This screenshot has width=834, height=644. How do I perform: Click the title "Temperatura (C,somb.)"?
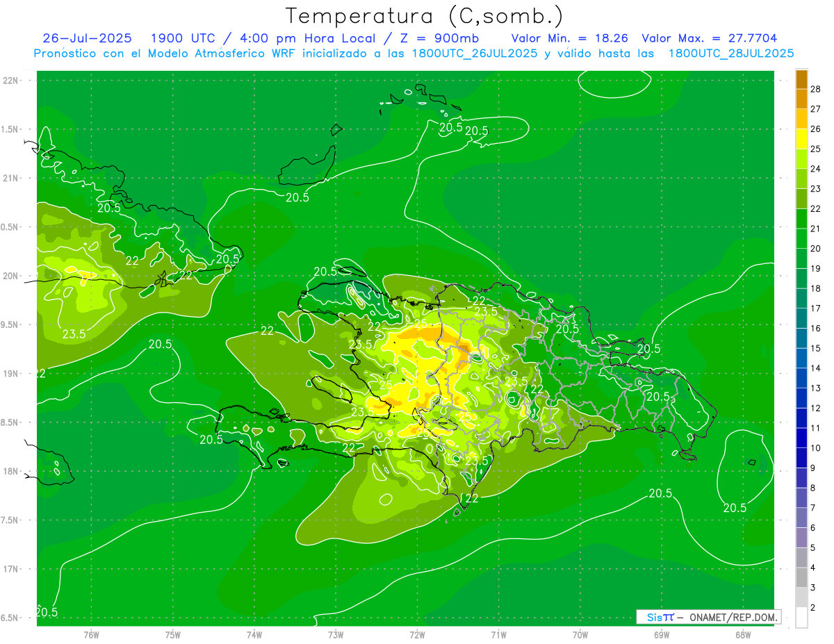[425, 16]
